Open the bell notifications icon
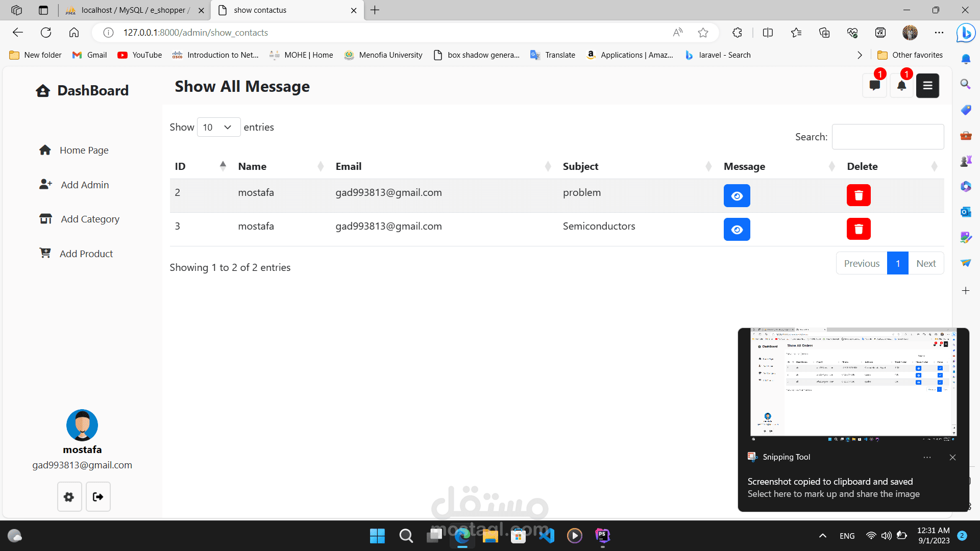980x551 pixels. pyautogui.click(x=901, y=86)
